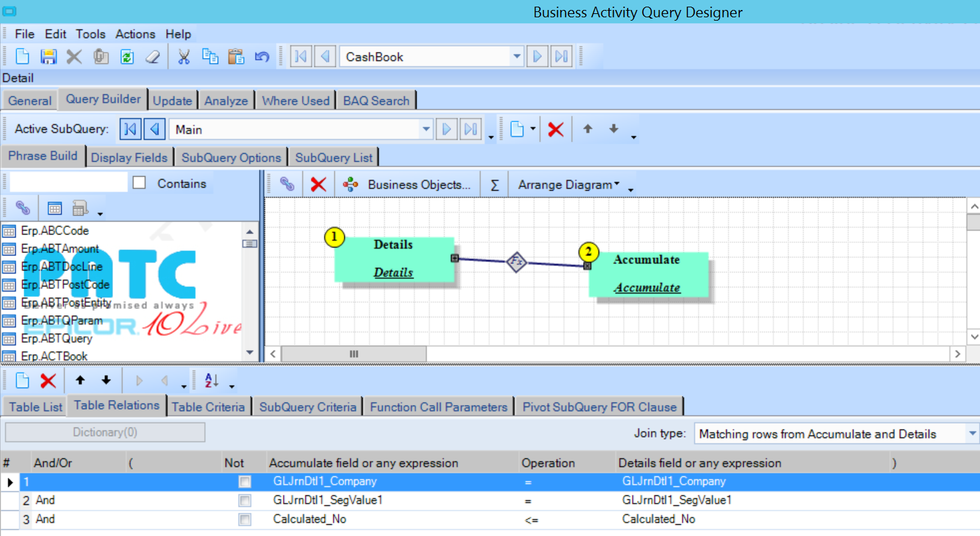Switch to the Display Fields tab
The height and width of the screenshot is (536, 980).
pyautogui.click(x=129, y=158)
